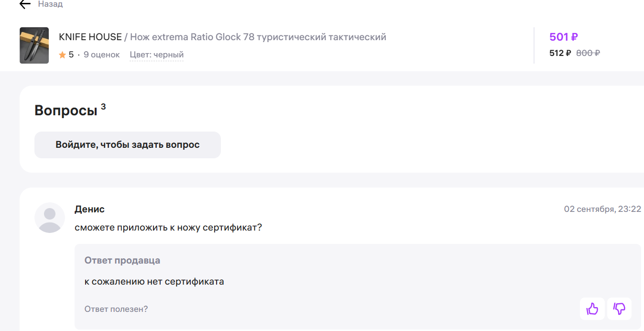This screenshot has width=644, height=331.
Task: Click the question text about the certificate
Action: (x=168, y=227)
